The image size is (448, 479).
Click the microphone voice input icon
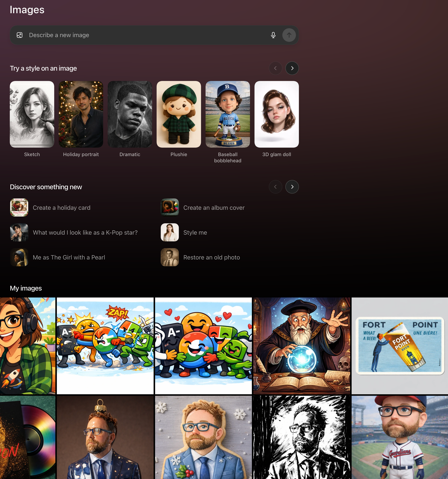coord(273,35)
